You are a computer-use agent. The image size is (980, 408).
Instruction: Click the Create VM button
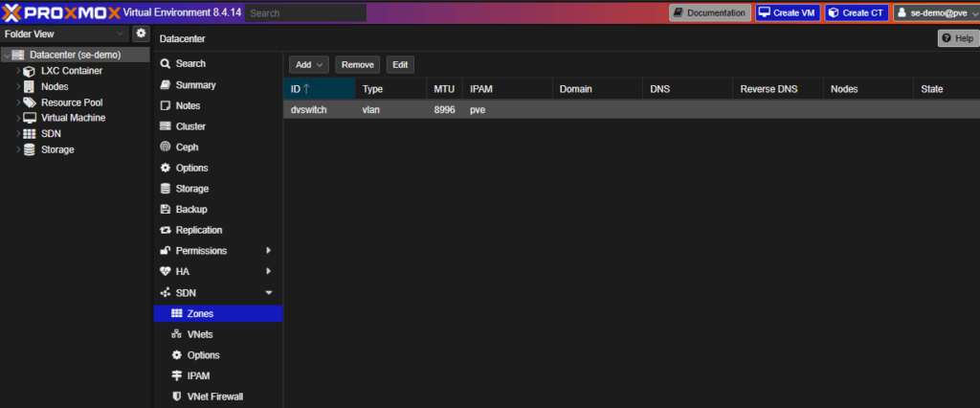pos(788,13)
